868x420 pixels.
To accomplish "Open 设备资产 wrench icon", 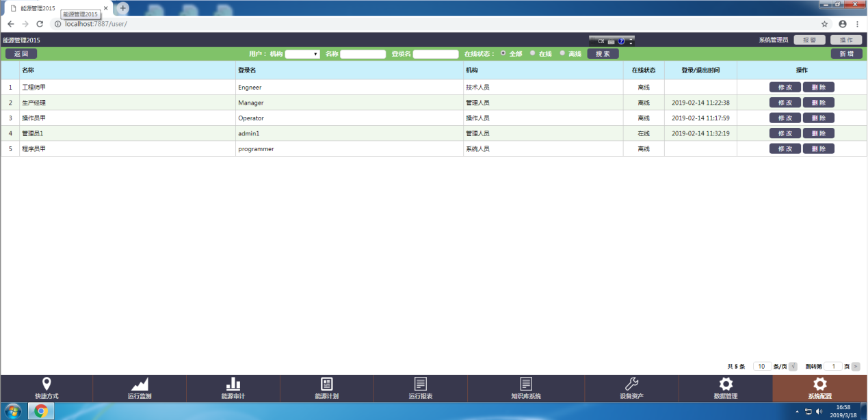I will 631,384.
